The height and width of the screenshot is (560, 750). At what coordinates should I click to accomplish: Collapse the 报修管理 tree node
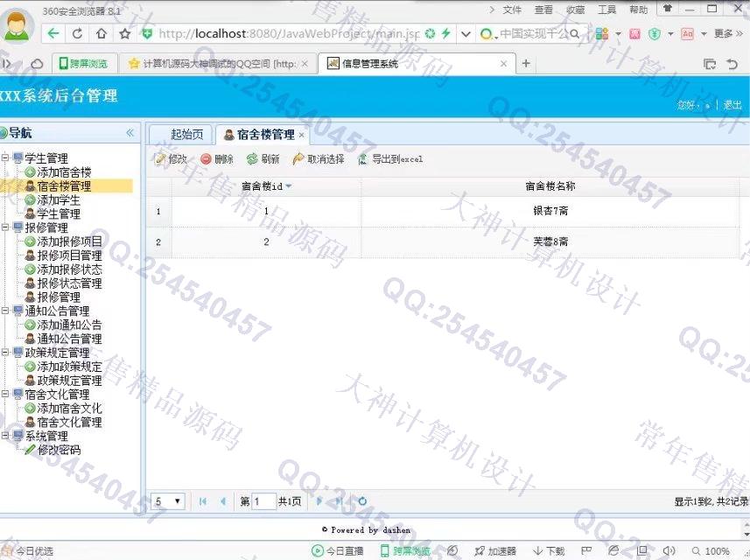(x=6, y=227)
